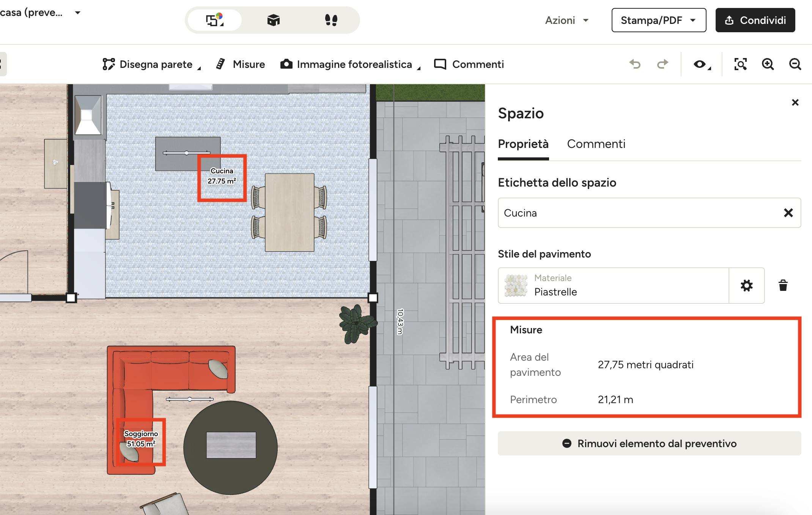The width and height of the screenshot is (812, 515).
Task: Click the redo arrow
Action: (x=663, y=64)
